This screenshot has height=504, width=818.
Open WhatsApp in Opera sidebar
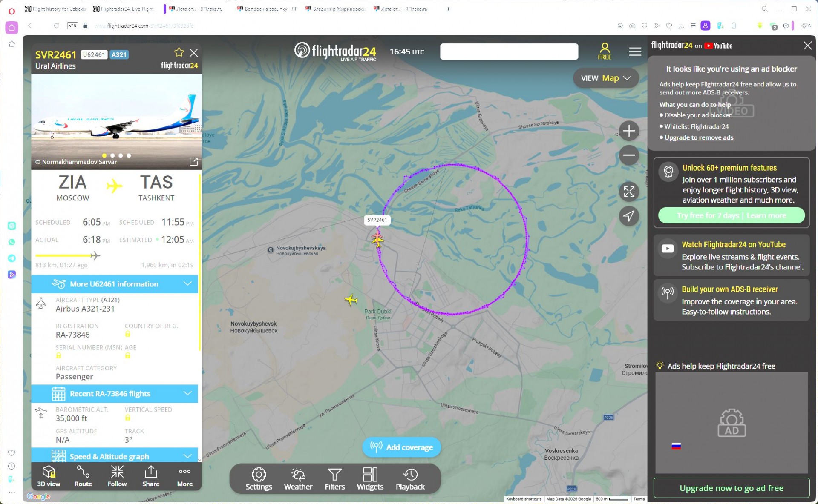coord(12,242)
